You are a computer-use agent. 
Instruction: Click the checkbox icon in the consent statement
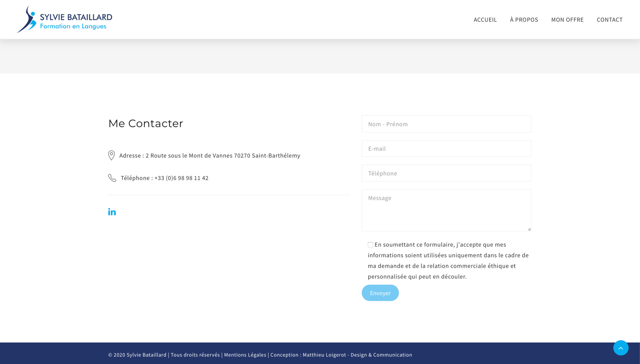(370, 244)
